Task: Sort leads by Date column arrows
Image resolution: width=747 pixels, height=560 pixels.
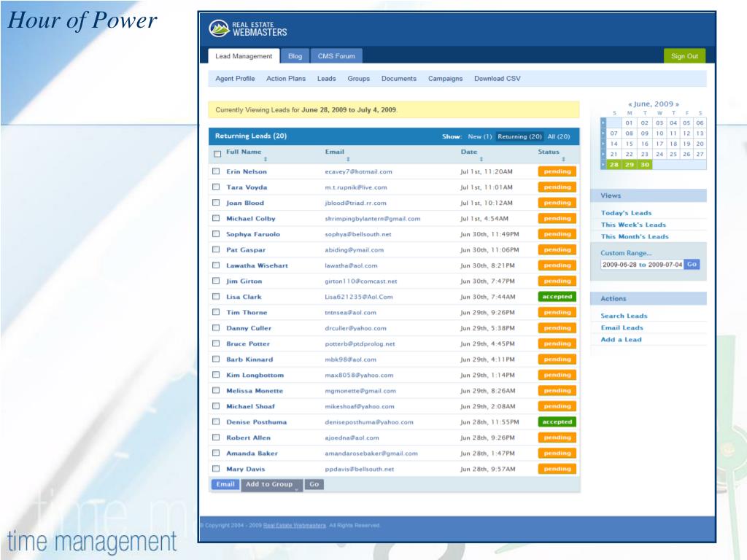Action: 481,160
